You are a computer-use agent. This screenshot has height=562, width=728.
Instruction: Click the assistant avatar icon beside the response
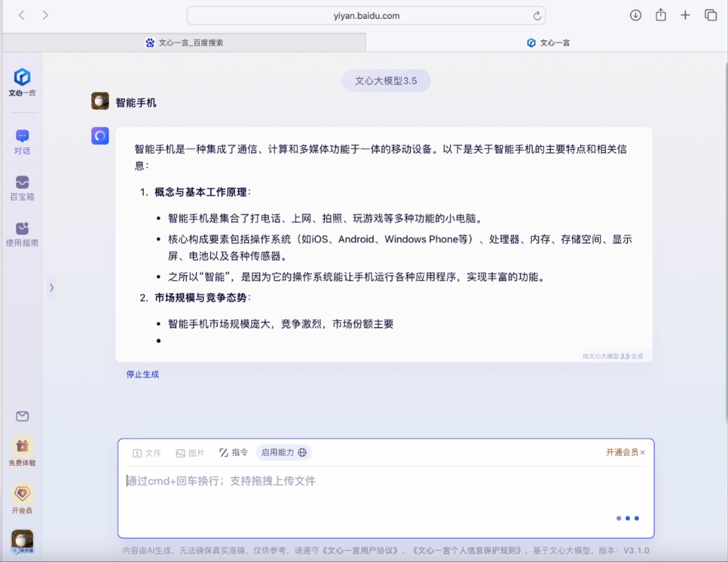(100, 136)
